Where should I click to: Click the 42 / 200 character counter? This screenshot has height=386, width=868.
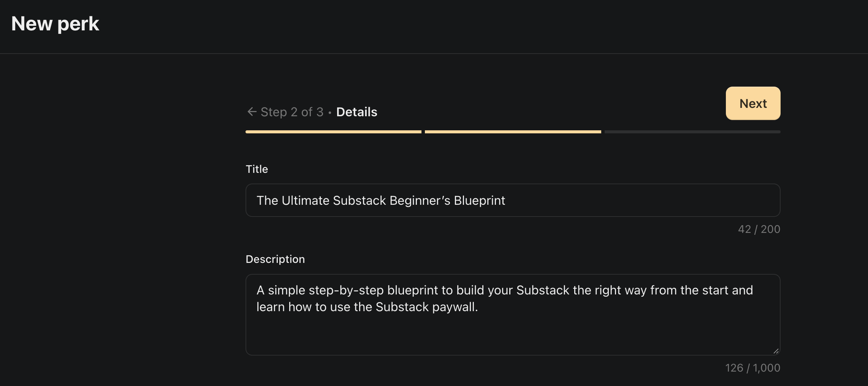coord(759,229)
